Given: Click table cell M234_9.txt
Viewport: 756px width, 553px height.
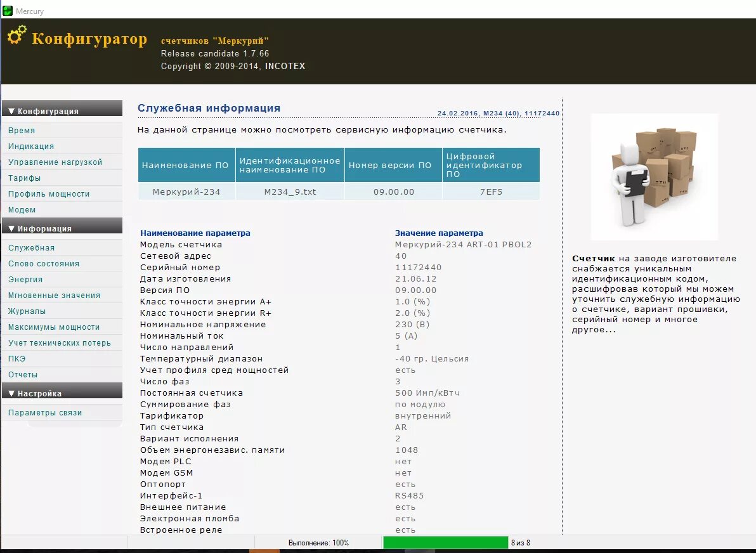Looking at the screenshot, I should click(x=290, y=192).
